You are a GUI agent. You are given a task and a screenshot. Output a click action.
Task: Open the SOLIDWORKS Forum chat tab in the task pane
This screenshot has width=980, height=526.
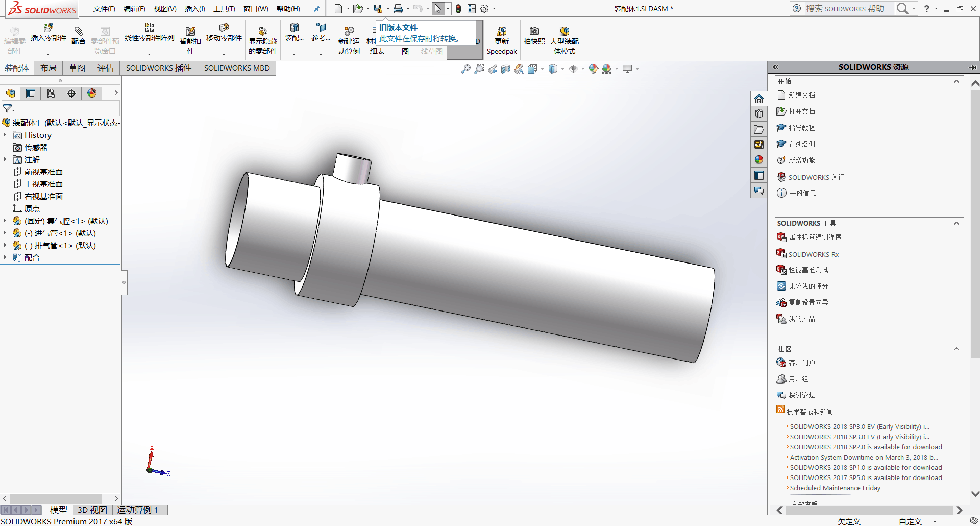[x=759, y=190]
